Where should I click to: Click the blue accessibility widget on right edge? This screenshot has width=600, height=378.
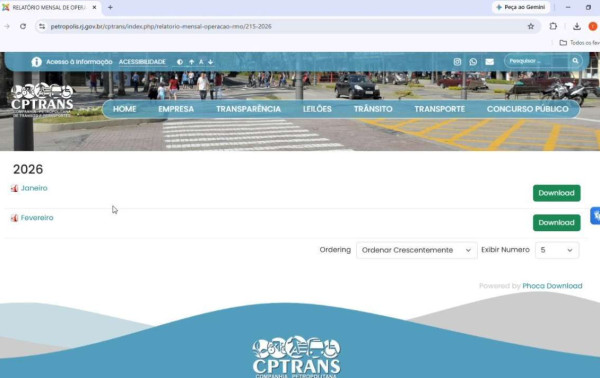[x=595, y=215]
